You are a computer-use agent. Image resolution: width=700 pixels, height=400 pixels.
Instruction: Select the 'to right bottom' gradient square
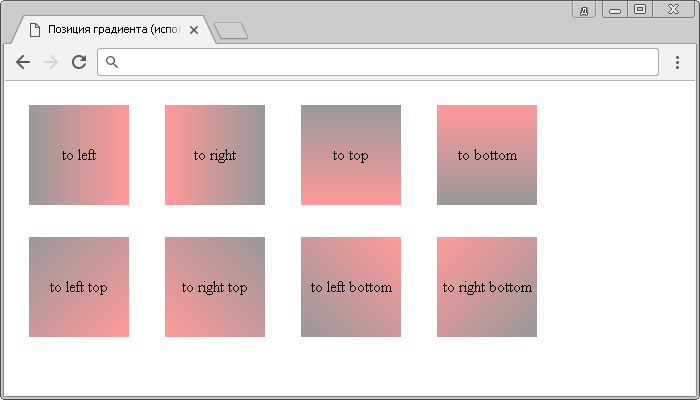(x=487, y=287)
